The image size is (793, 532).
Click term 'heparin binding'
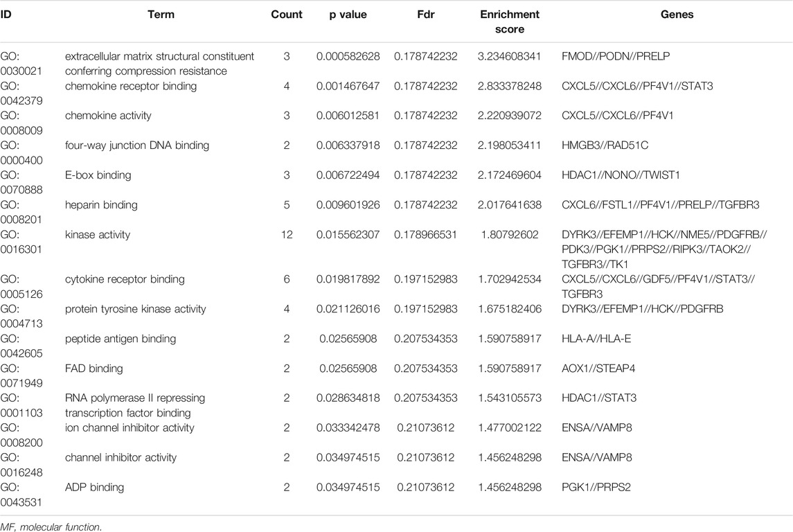101,205
